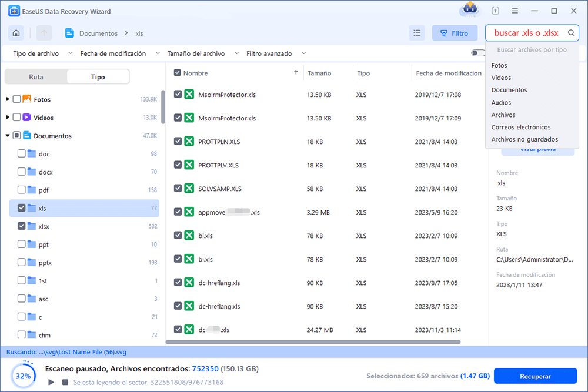Click the Documentos breadcrumb icon

[x=69, y=33]
